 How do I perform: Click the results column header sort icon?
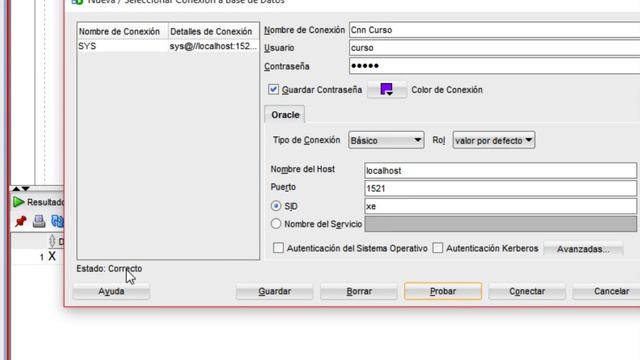point(52,241)
